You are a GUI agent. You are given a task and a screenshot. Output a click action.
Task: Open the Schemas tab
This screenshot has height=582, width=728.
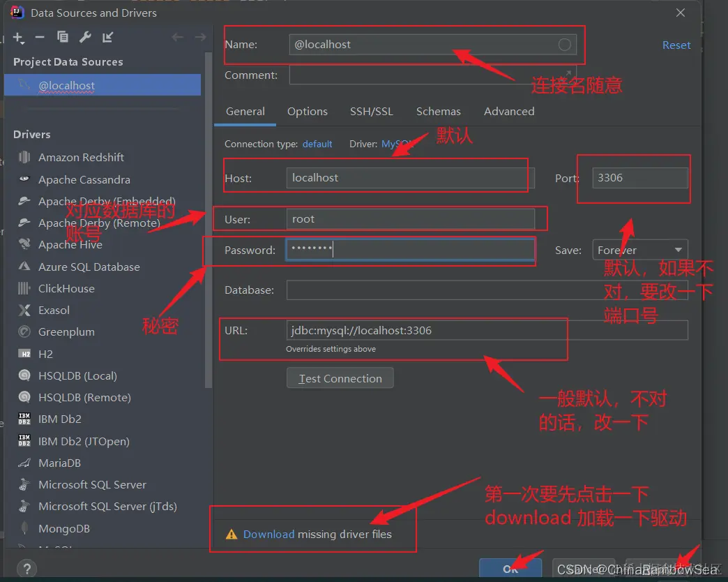(438, 111)
